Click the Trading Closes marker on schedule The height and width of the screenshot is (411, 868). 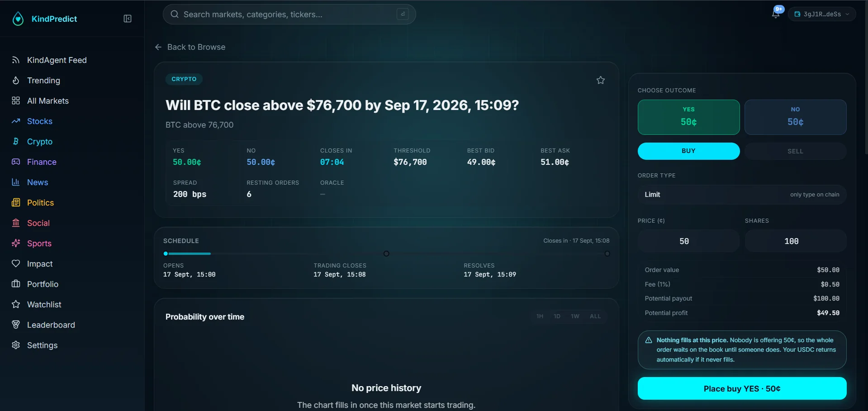(386, 253)
